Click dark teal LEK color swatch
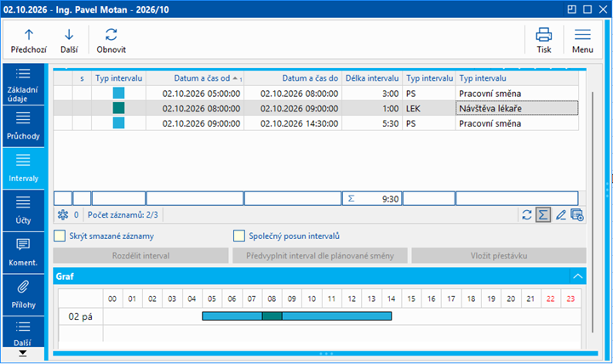 click(118, 108)
